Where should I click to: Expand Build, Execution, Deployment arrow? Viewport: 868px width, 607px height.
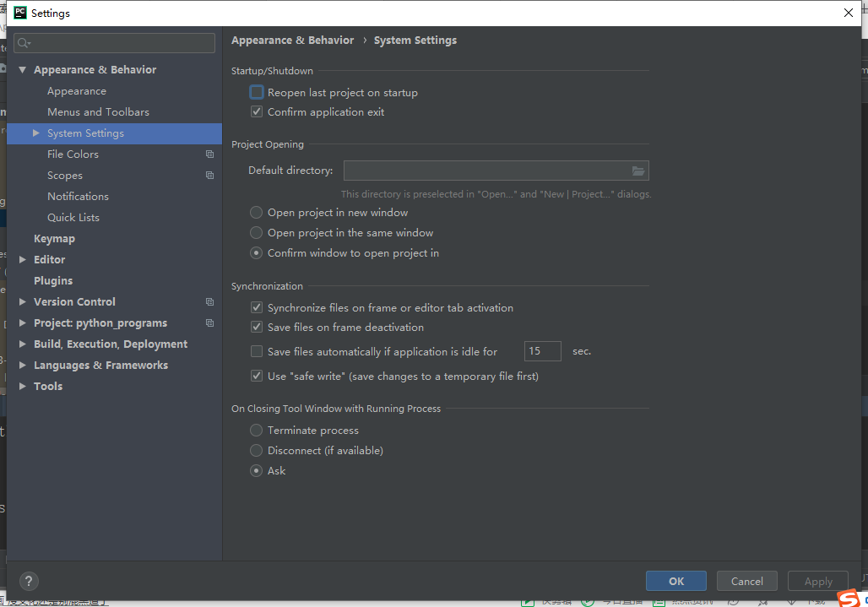pos(22,344)
